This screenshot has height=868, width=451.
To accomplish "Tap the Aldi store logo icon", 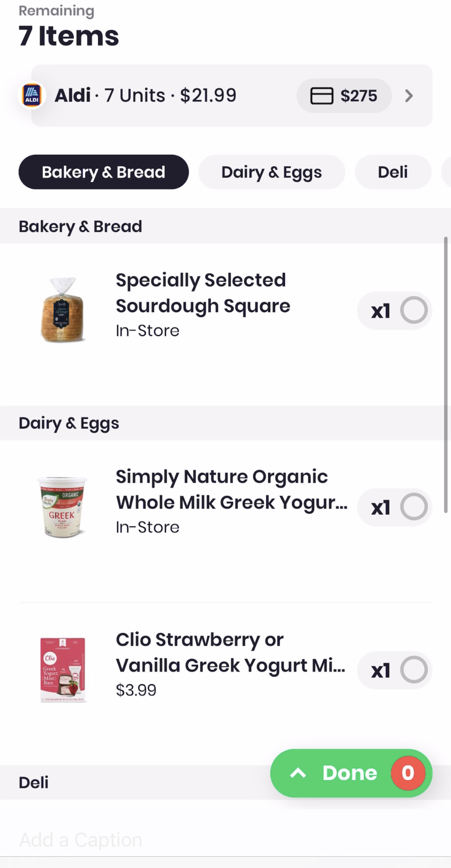I will [x=32, y=95].
